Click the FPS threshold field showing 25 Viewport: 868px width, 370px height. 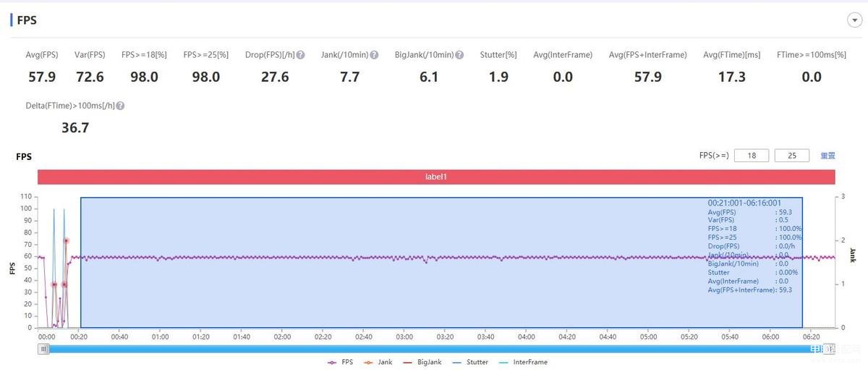pos(791,156)
